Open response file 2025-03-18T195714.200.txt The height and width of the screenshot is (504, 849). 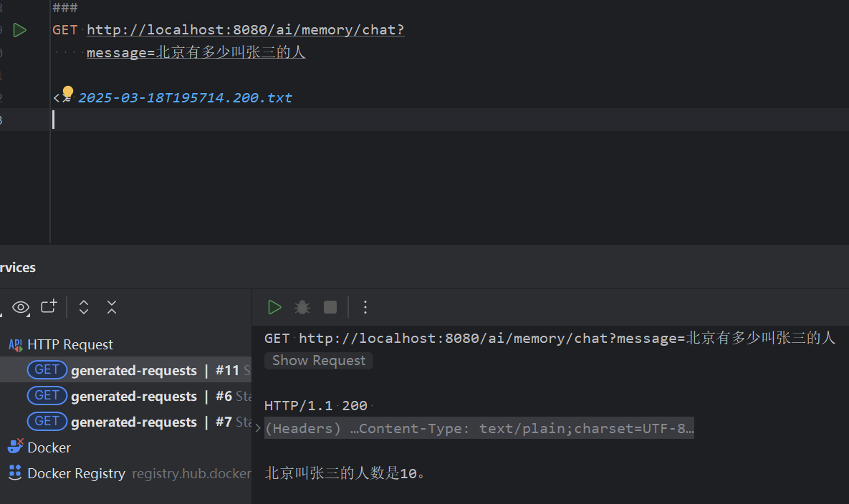(185, 98)
